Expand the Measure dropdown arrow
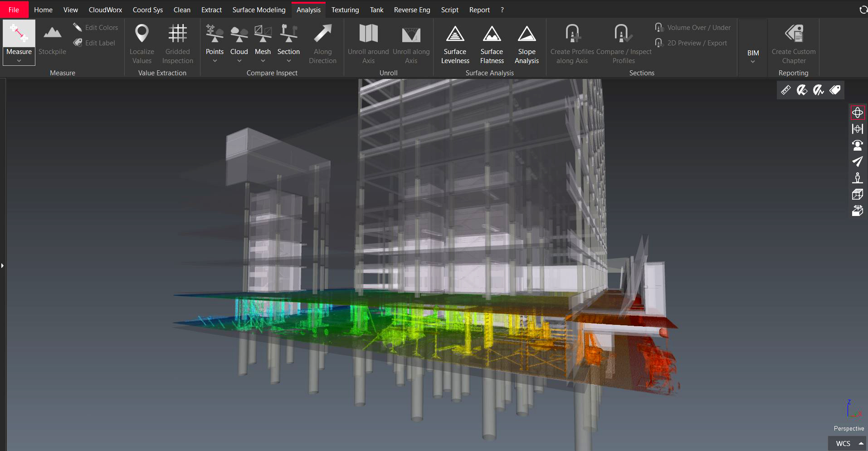 pyautogui.click(x=19, y=61)
